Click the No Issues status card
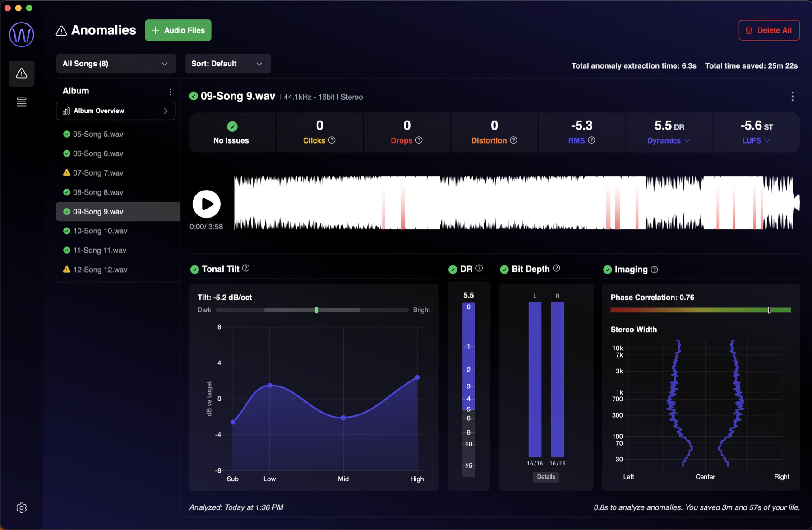The height and width of the screenshot is (530, 812). (x=232, y=133)
